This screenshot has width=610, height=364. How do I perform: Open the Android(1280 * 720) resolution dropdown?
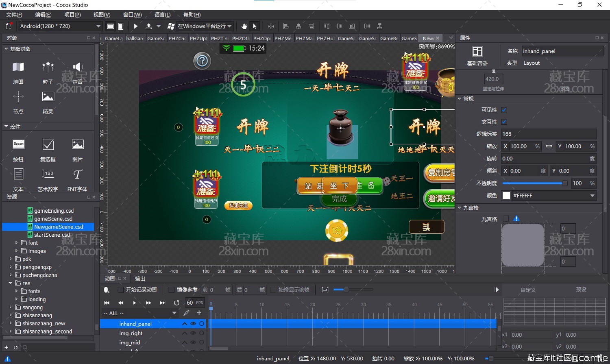tap(60, 26)
